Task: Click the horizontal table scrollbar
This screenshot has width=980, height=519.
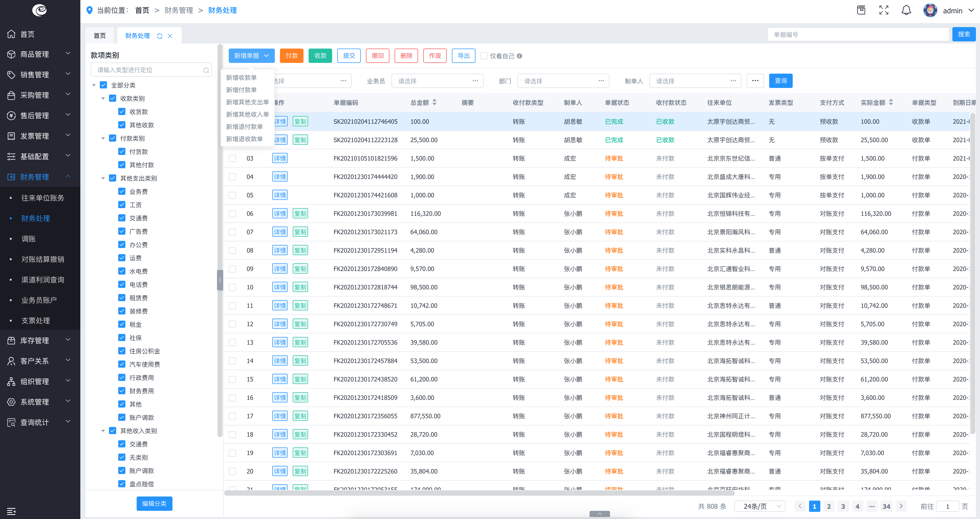Action: tap(479, 493)
